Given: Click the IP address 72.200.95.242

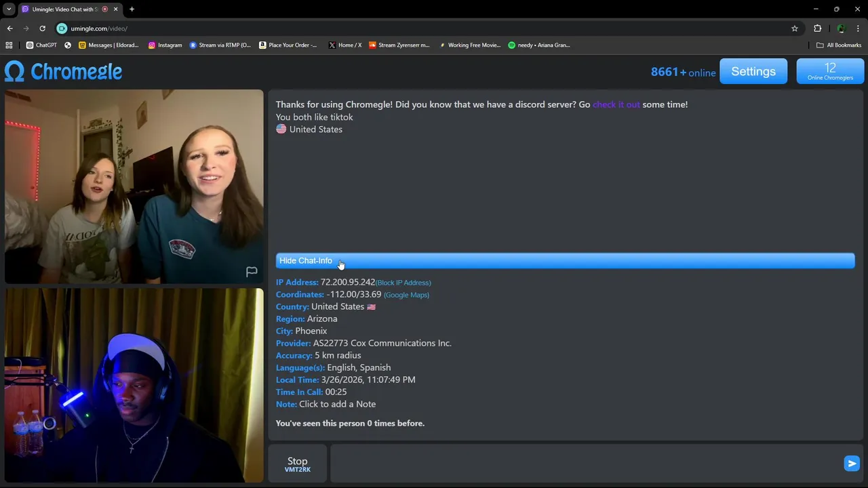Looking at the screenshot, I should 348,282.
